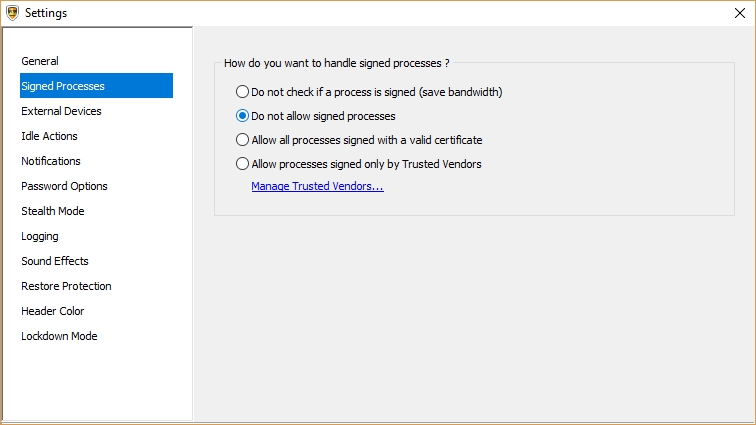Click the Settings window title bar

[380, 13]
